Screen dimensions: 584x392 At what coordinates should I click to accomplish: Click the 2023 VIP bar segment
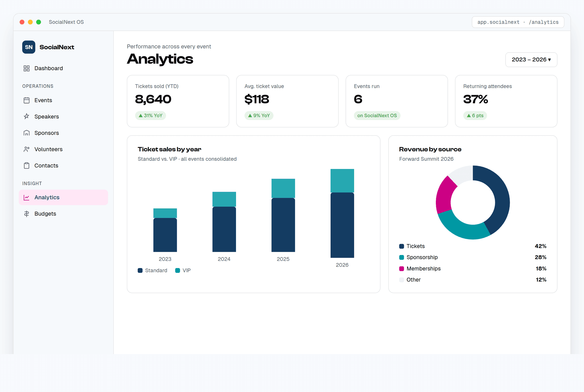(165, 213)
